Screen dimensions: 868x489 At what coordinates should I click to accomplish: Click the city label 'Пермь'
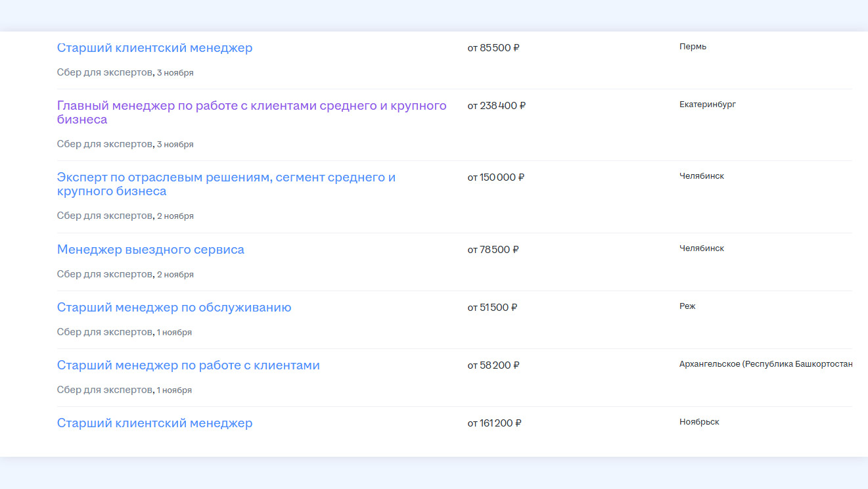click(x=693, y=47)
